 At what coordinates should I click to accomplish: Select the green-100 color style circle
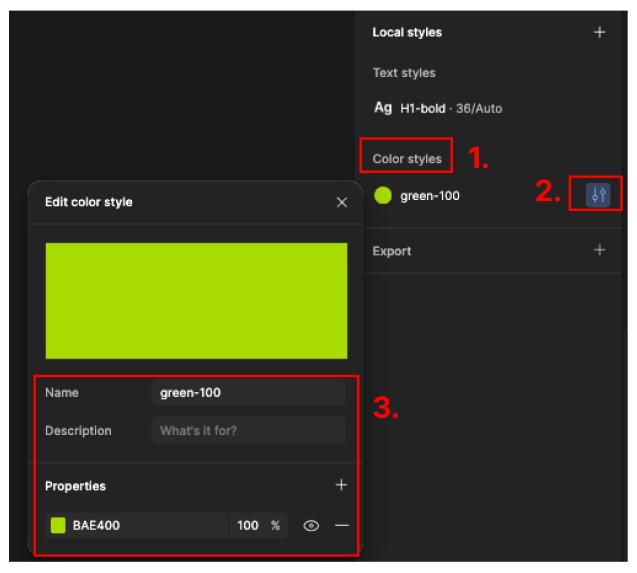pyautogui.click(x=382, y=195)
